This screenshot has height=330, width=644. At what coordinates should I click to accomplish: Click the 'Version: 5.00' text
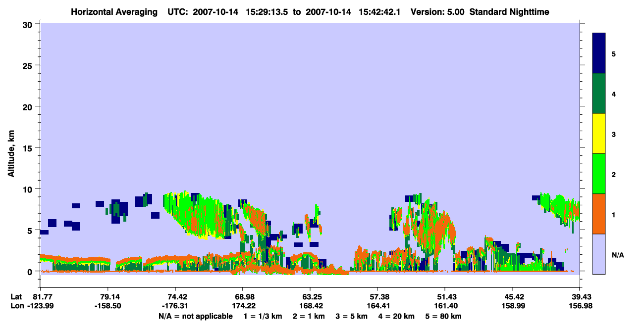click(437, 12)
